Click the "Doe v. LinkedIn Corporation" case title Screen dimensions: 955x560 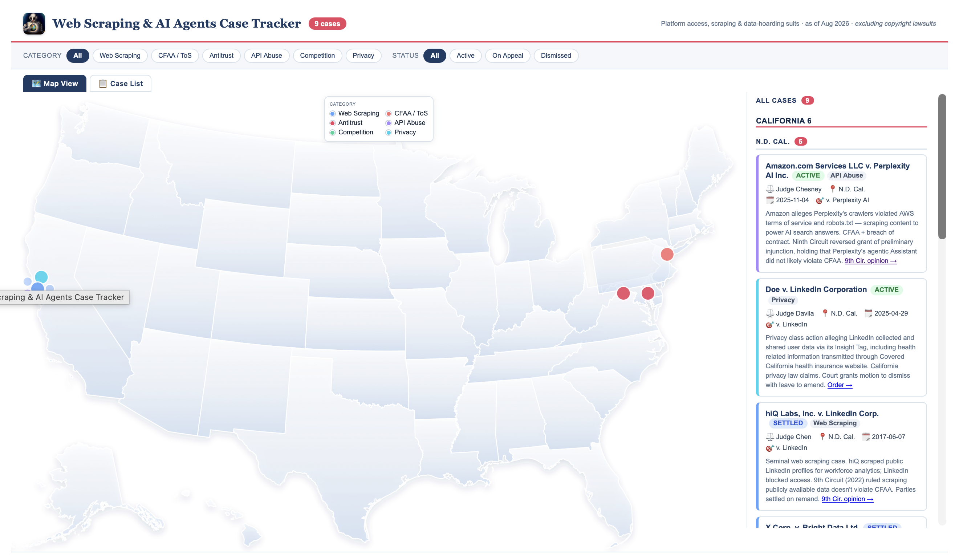[816, 289]
